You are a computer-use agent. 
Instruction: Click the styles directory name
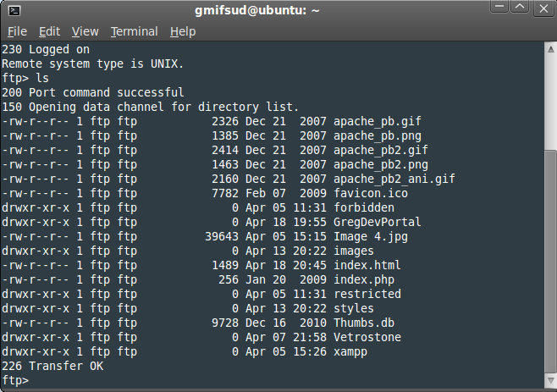(x=354, y=308)
